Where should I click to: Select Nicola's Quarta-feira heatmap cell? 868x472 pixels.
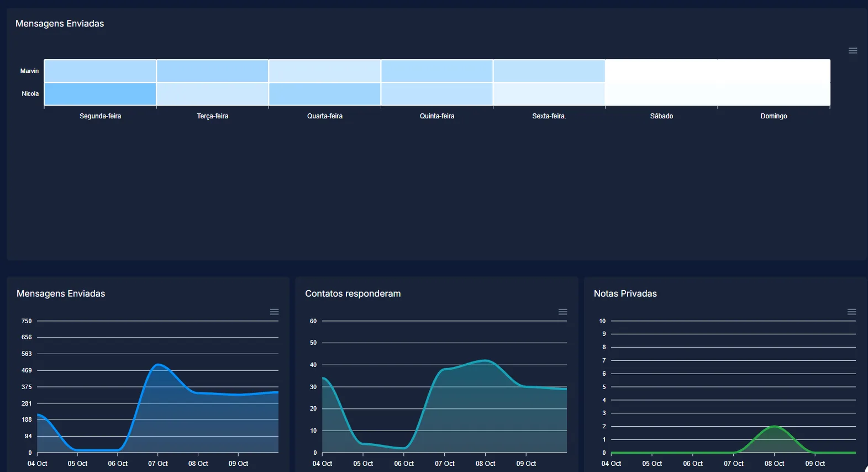click(x=325, y=94)
